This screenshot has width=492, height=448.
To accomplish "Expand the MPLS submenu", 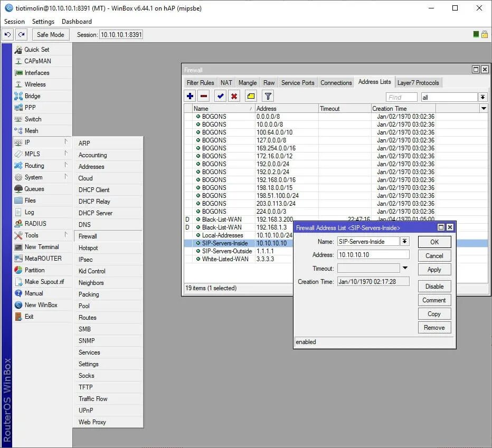I will pyautogui.click(x=42, y=154).
